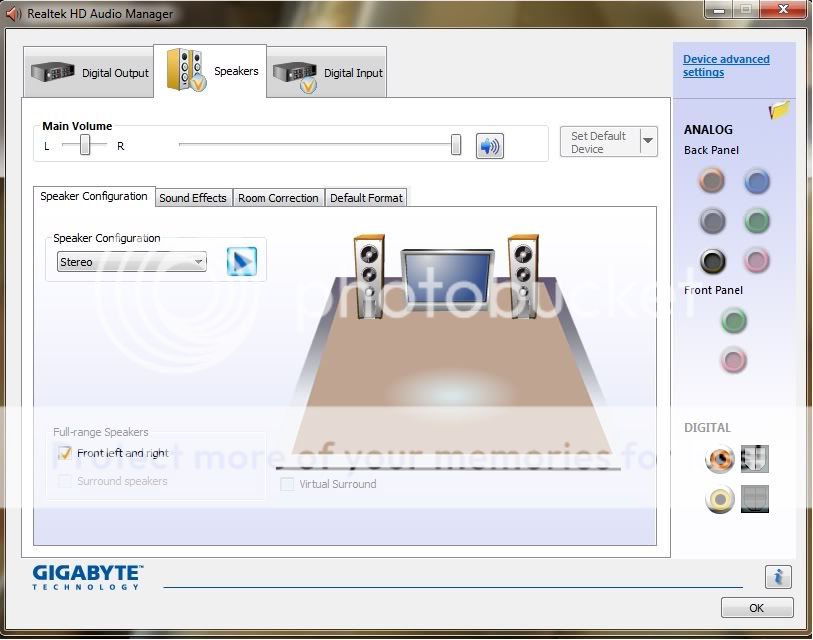Play the speaker configuration test sound
This screenshot has width=813, height=640.
(x=242, y=261)
